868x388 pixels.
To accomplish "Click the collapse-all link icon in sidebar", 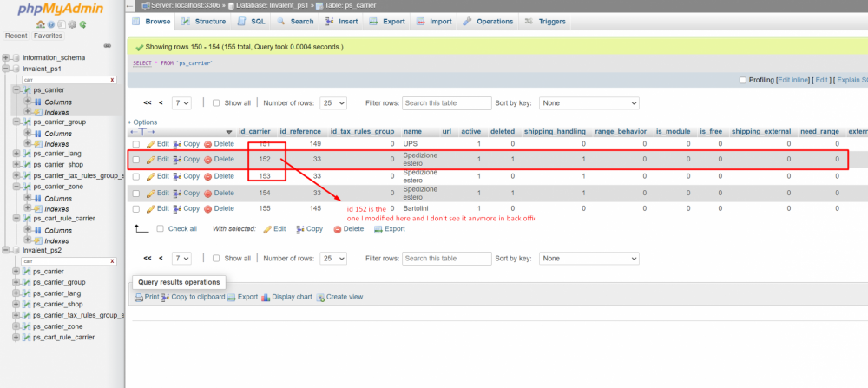I will 108,46.
